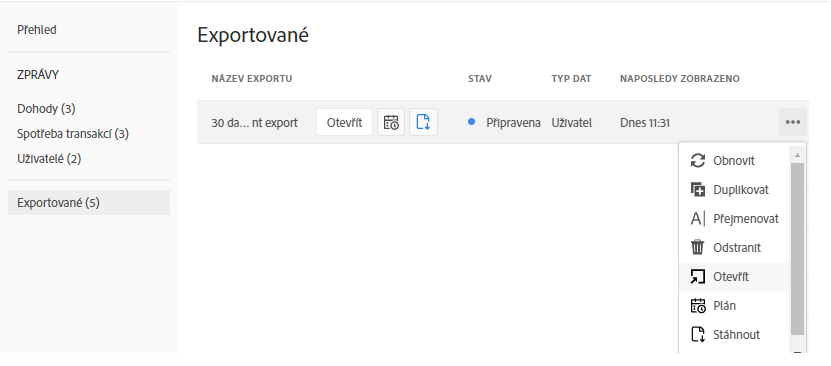
Task: Click the 'ZPRÁVY' section label in sidebar
Action: [38, 75]
